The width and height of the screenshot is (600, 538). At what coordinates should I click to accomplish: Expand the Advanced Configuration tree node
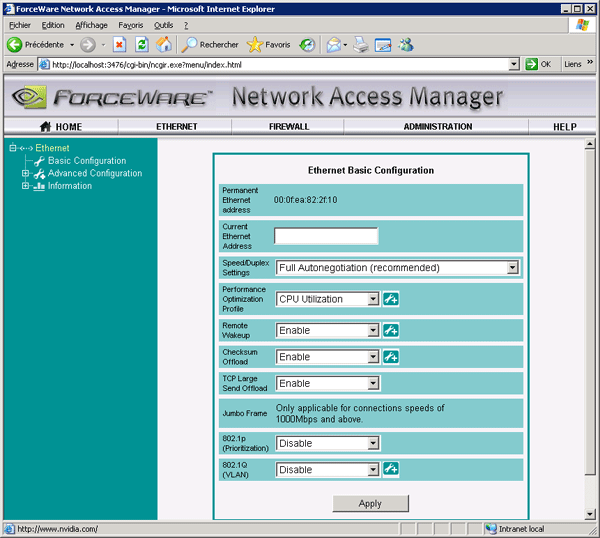pos(25,173)
